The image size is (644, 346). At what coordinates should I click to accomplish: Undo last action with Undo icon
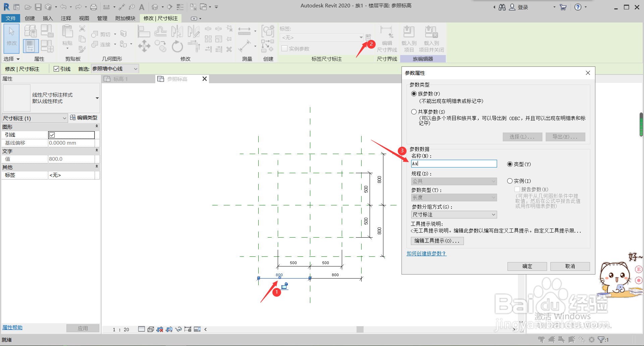click(x=63, y=7)
